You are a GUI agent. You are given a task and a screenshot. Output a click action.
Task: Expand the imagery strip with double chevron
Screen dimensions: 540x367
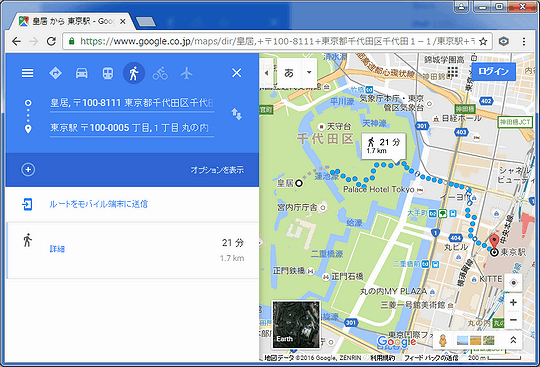click(x=513, y=340)
